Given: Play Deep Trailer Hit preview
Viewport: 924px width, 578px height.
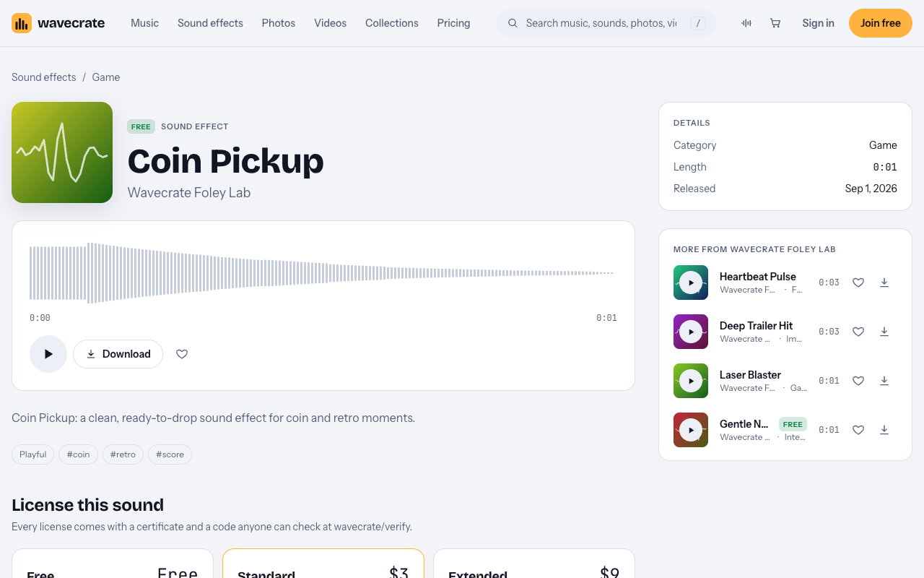Looking at the screenshot, I should [691, 332].
